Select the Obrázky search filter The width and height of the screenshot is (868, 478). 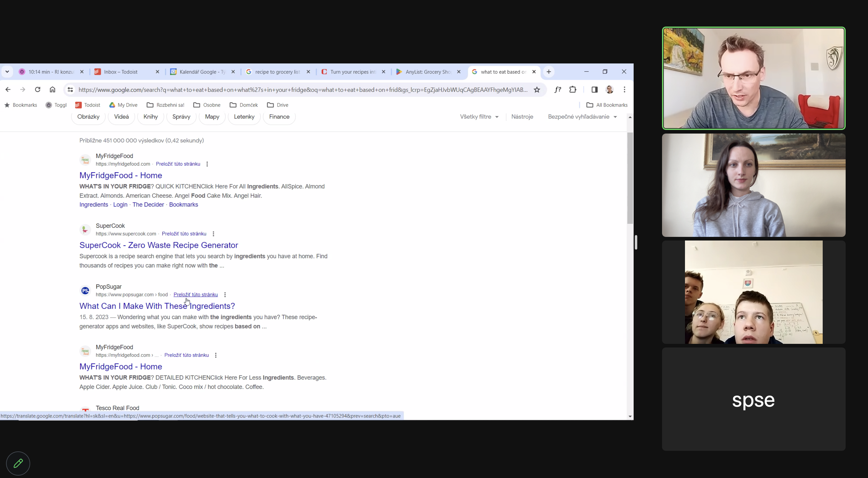pyautogui.click(x=88, y=117)
